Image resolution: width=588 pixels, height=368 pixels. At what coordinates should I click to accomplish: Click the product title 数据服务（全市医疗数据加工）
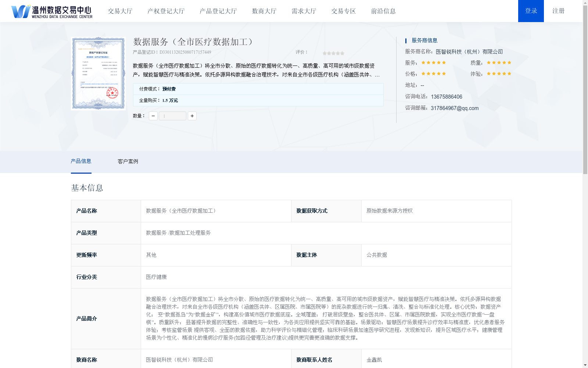click(194, 42)
